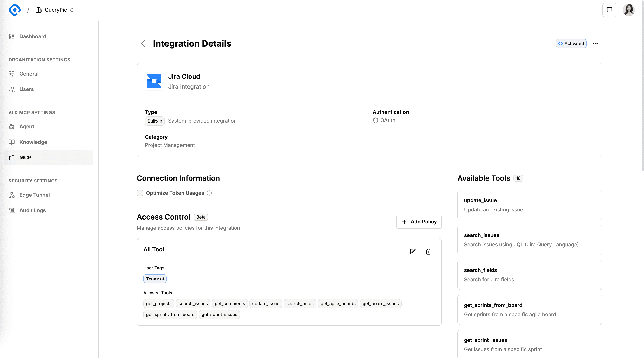The image size is (644, 358).
Task: Open Edge Tunnel settings
Action: [35, 195]
